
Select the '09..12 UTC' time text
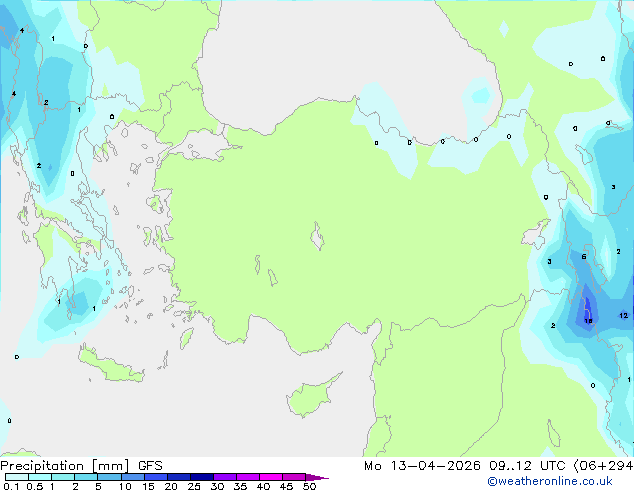pos(527,466)
